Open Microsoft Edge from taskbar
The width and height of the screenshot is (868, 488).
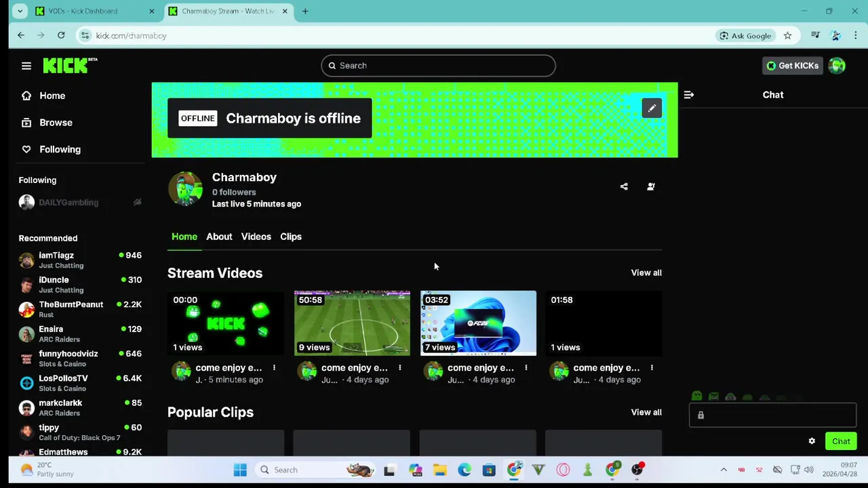(465, 470)
